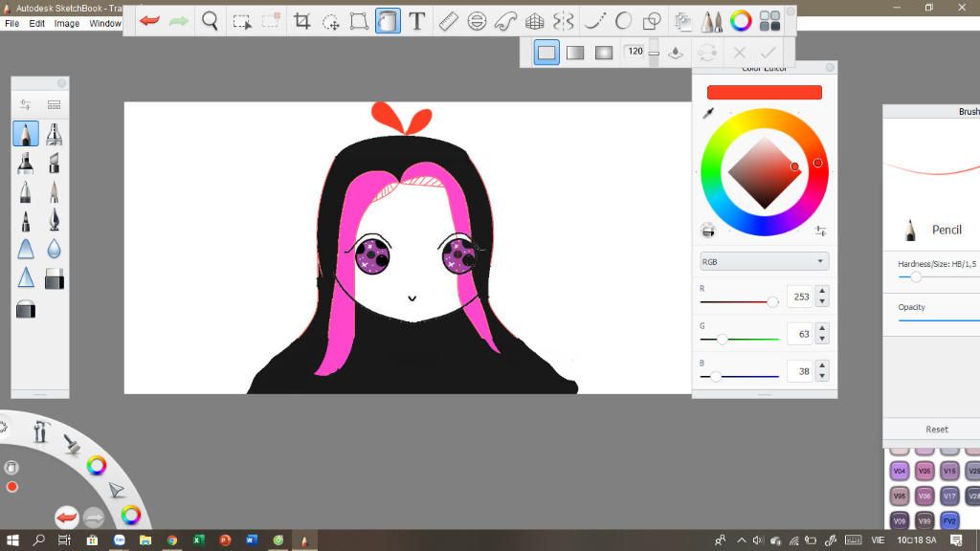This screenshot has height=551, width=980.
Task: Click the green Redo arrow in top toolbar
Action: [179, 21]
